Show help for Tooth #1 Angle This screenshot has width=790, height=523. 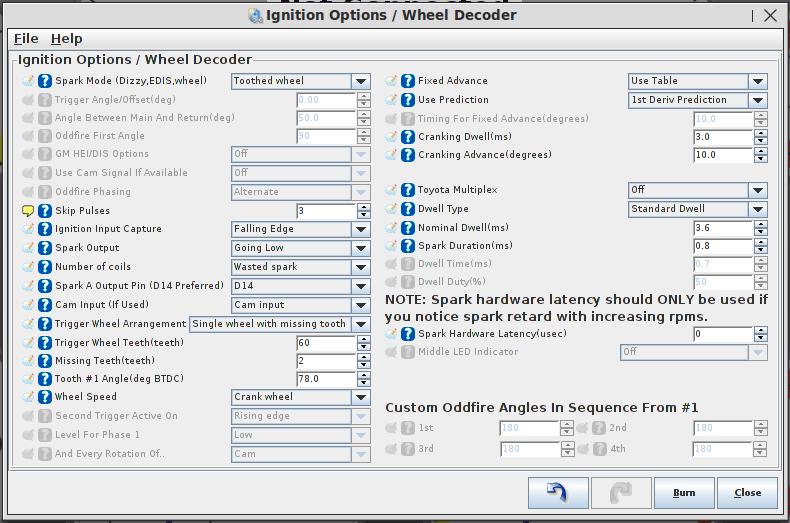tap(45, 379)
